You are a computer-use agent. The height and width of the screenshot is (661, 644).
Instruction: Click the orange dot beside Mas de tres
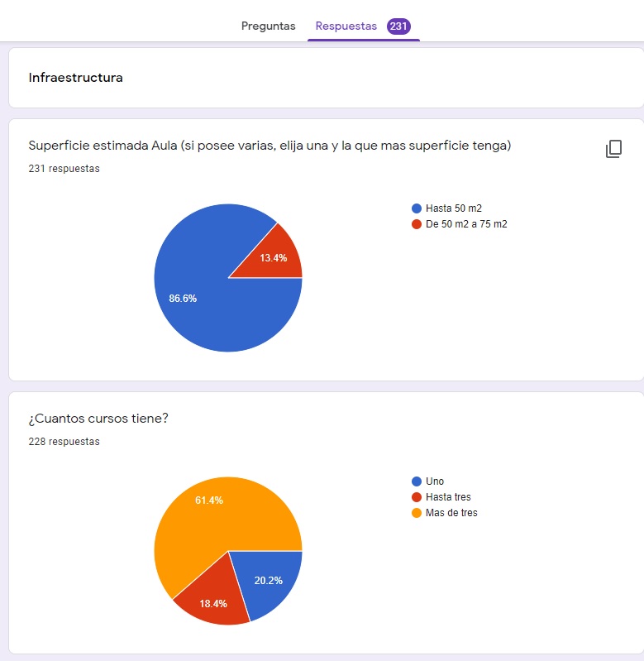[x=417, y=513]
